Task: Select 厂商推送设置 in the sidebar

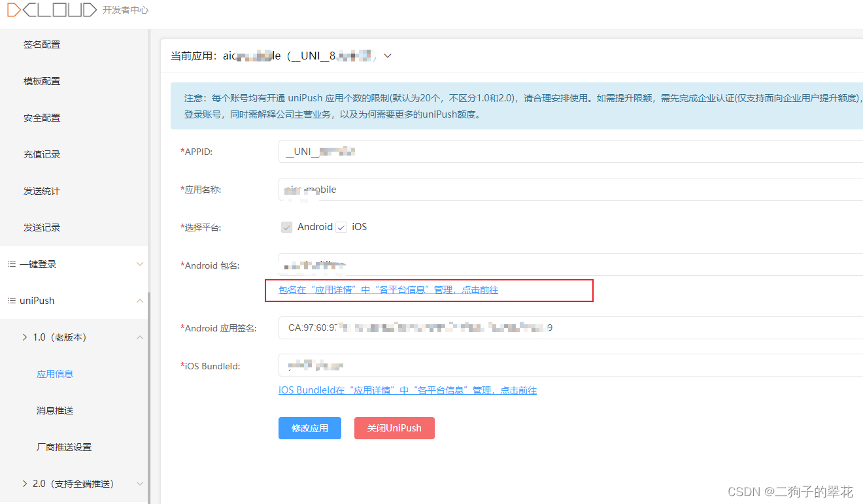Action: tap(64, 447)
